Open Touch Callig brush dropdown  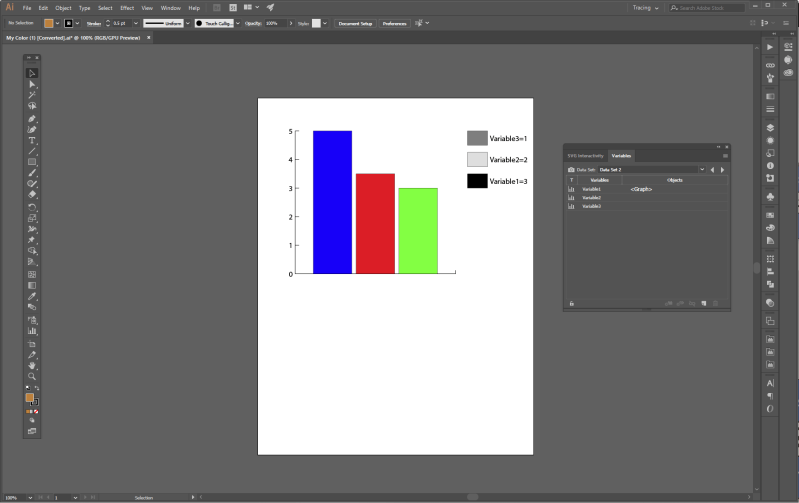click(x=237, y=23)
